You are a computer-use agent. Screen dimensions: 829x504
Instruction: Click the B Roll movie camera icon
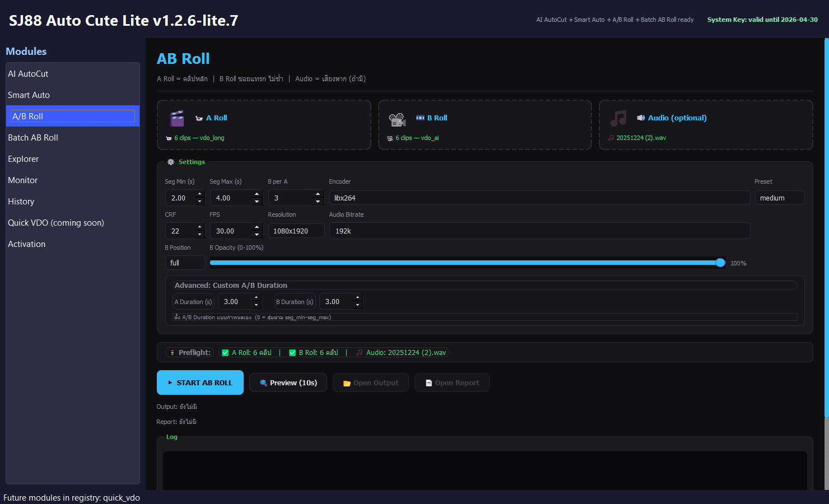(398, 119)
